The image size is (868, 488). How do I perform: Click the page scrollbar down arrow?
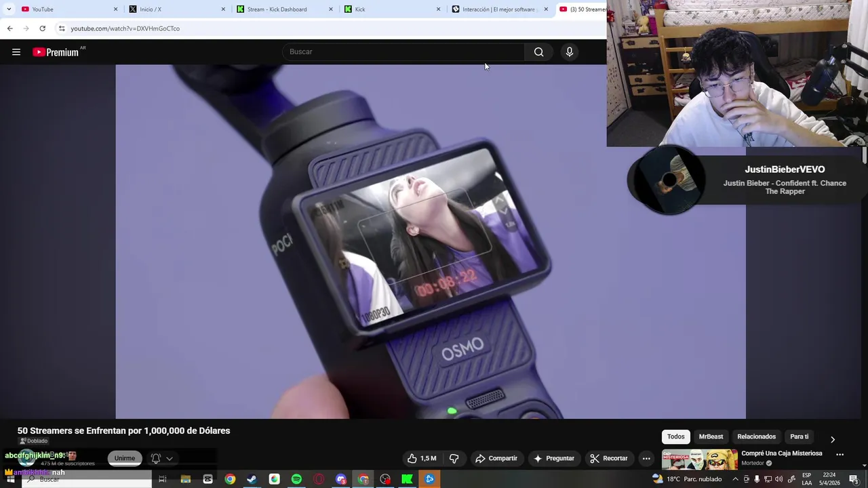[865, 466]
